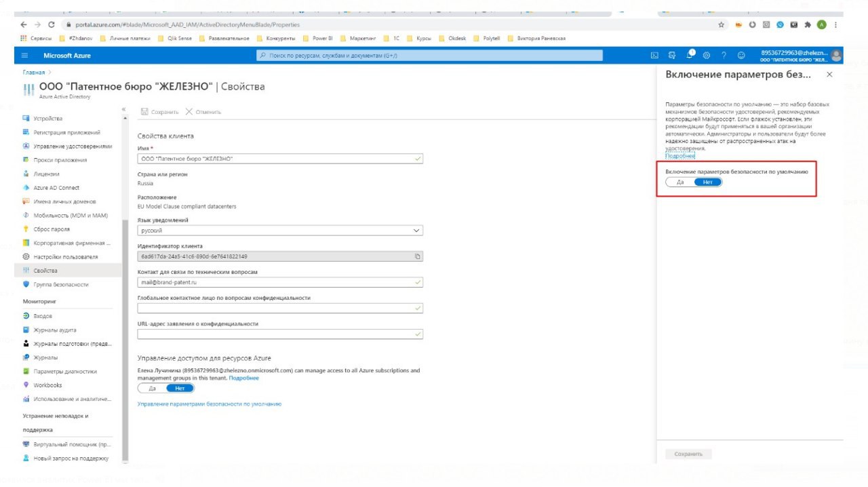Open Мобильность (MDM и MAM) item

71,215
